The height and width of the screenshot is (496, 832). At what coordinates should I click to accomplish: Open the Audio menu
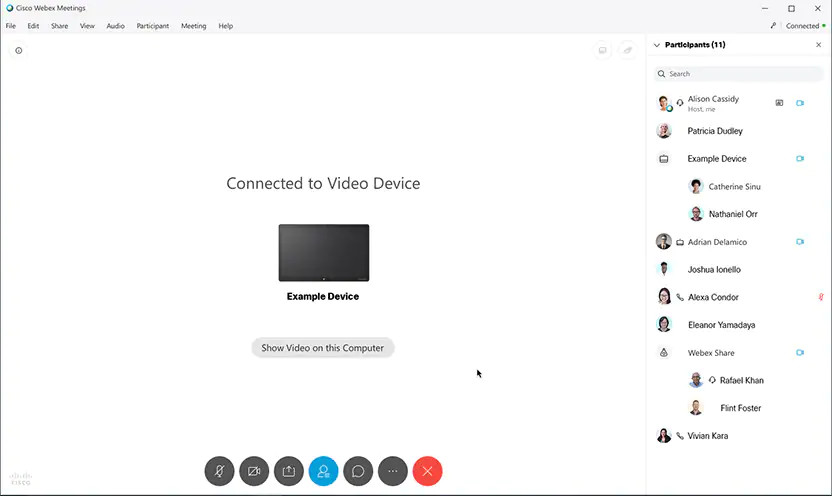point(115,25)
